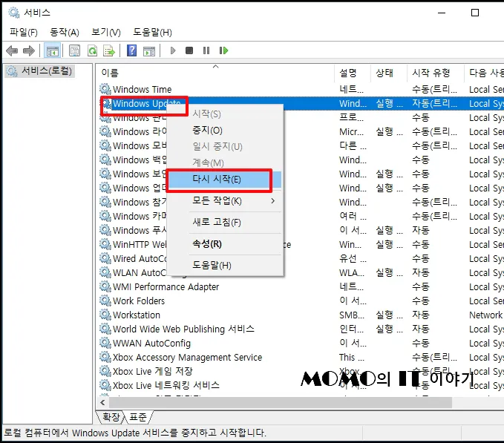The width and height of the screenshot is (504, 443).
Task: Click the horizontal scrollbar thumb
Action: tap(281, 402)
